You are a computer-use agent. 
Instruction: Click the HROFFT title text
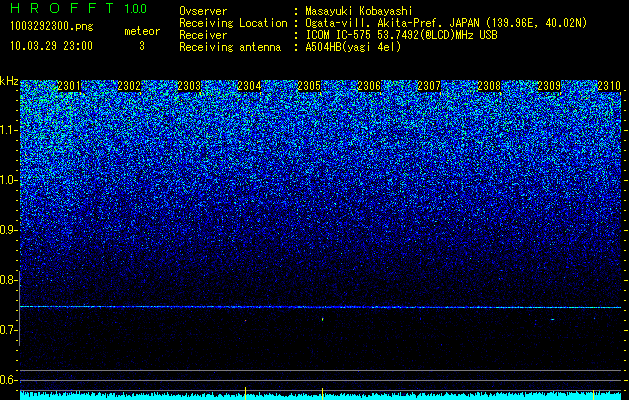[62, 8]
